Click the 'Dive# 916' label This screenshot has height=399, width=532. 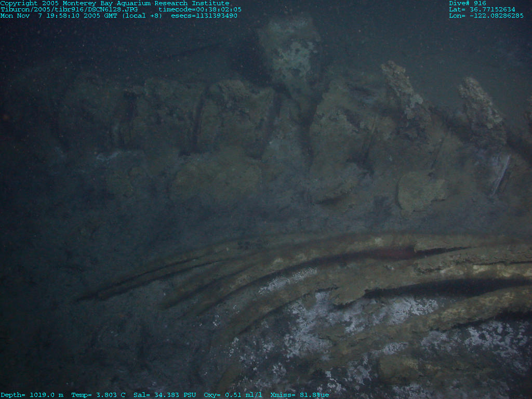(468, 4)
